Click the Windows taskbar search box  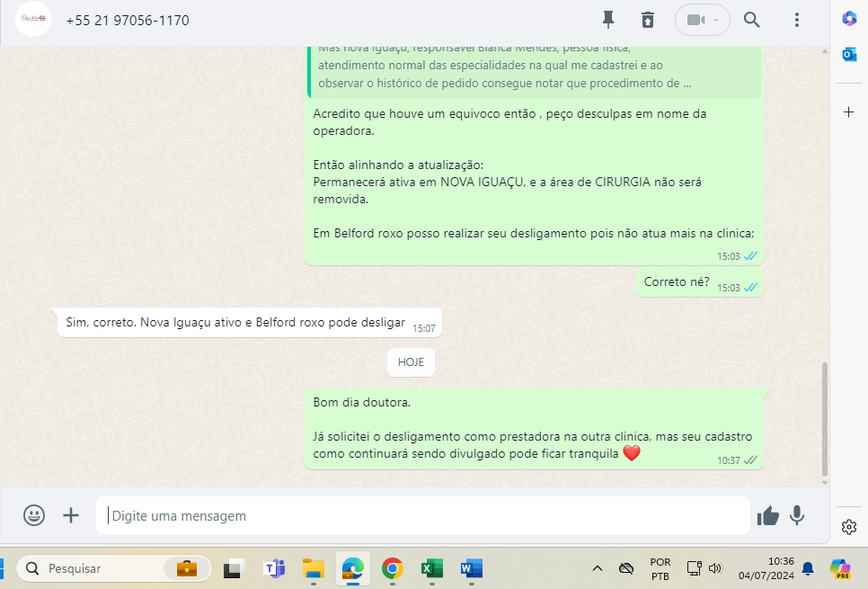114,568
